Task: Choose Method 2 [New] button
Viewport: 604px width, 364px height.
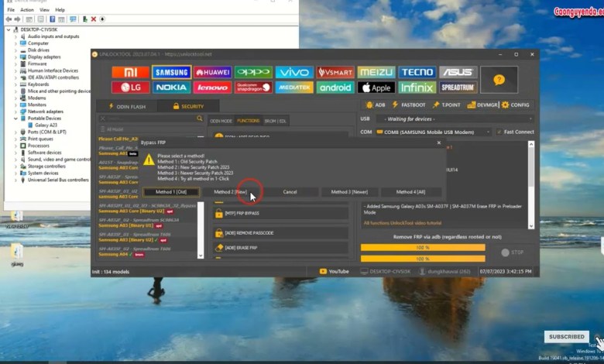Action: pyautogui.click(x=230, y=192)
